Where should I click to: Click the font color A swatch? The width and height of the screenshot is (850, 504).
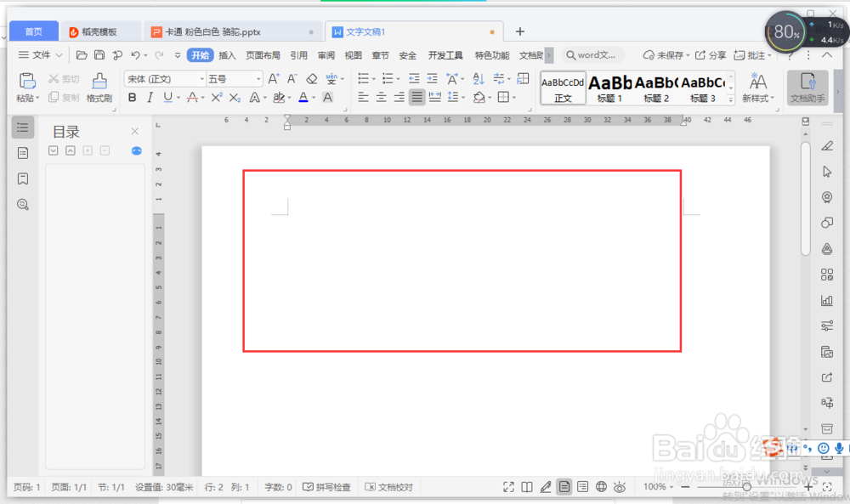[x=303, y=98]
